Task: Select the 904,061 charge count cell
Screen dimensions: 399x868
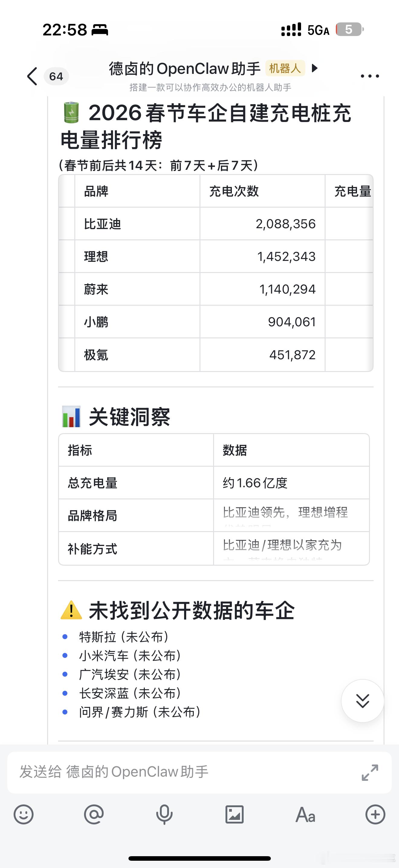Action: point(262,322)
